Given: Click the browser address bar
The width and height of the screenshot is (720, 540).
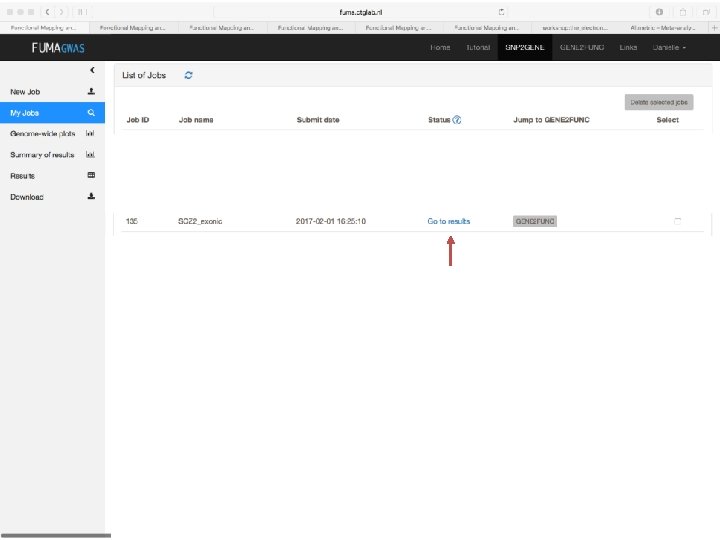Looking at the screenshot, I should (360, 12).
